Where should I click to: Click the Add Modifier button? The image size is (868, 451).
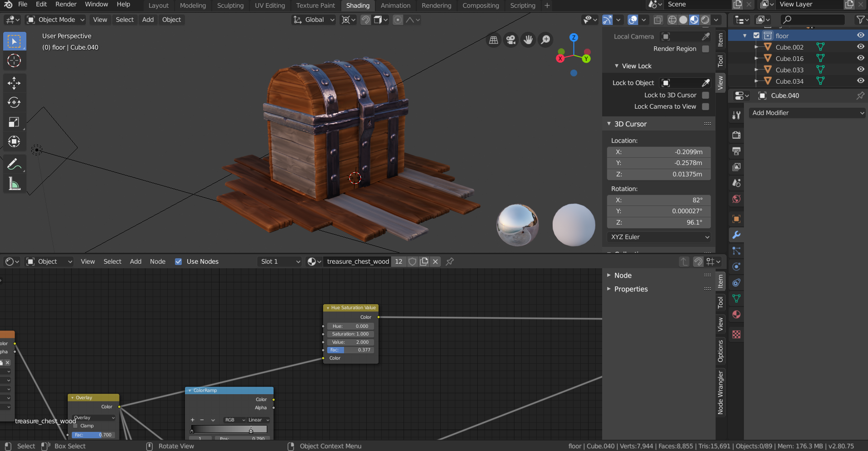click(x=807, y=113)
